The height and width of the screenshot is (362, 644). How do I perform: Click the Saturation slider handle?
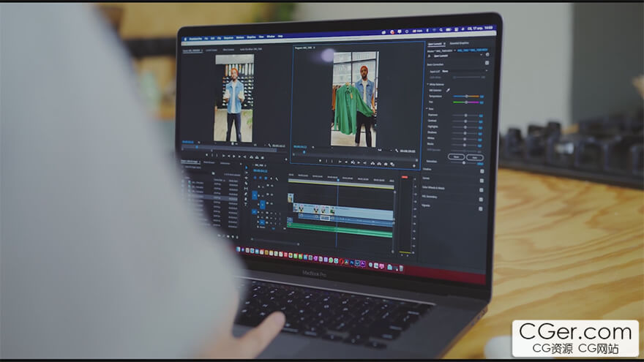(x=464, y=163)
